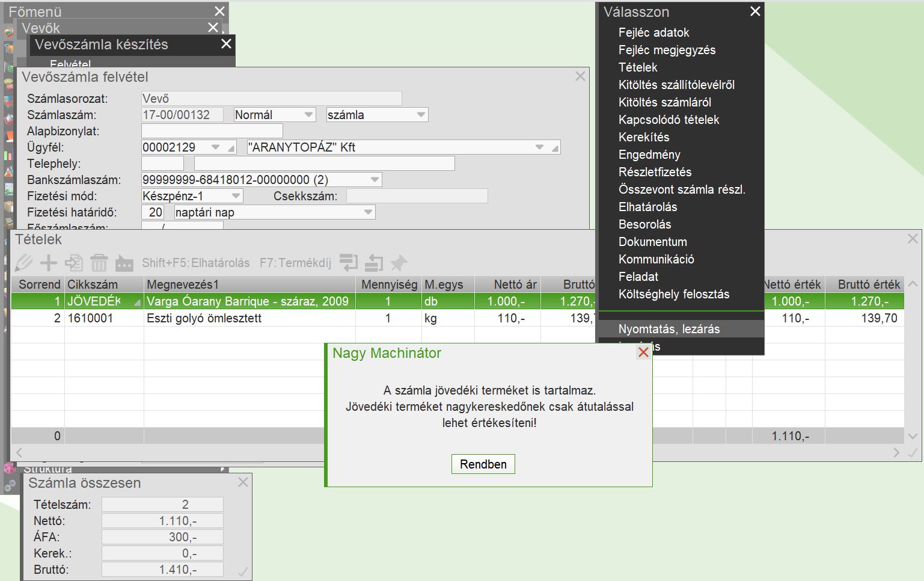Open Kapcsolódó tételek from menu

point(669,120)
